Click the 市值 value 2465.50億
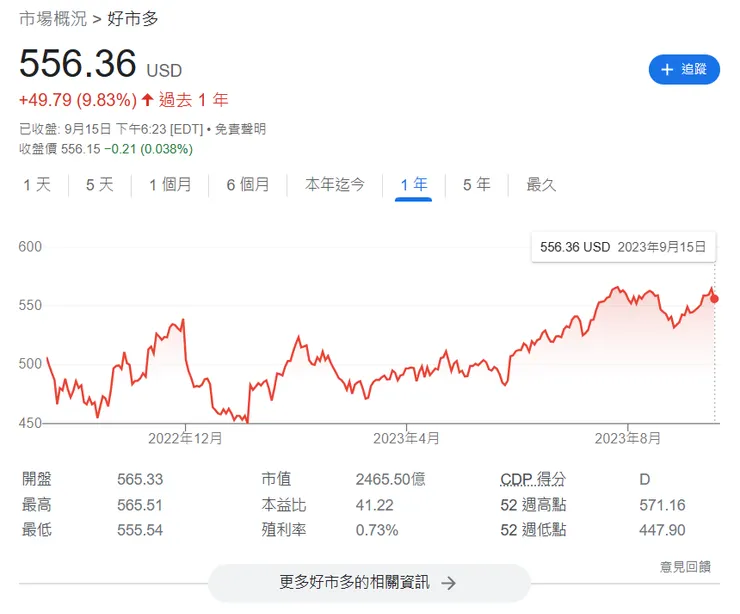This screenshot has height=614, width=740. [391, 479]
